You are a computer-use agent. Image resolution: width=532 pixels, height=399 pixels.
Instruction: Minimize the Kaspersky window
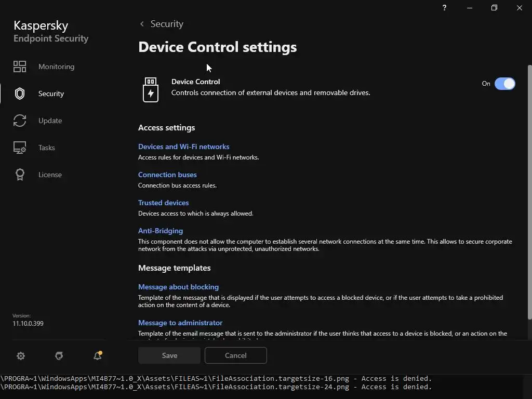(x=470, y=7)
